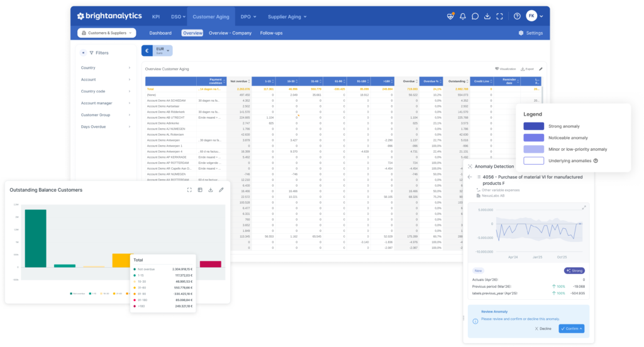Click the Euro currency symbol icon
The image size is (644, 347).
(147, 50)
